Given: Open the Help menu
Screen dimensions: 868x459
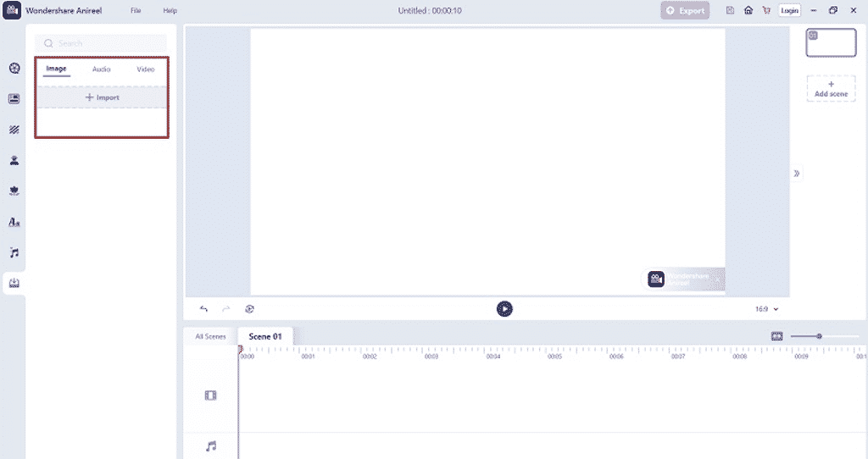Looking at the screenshot, I should pos(170,11).
